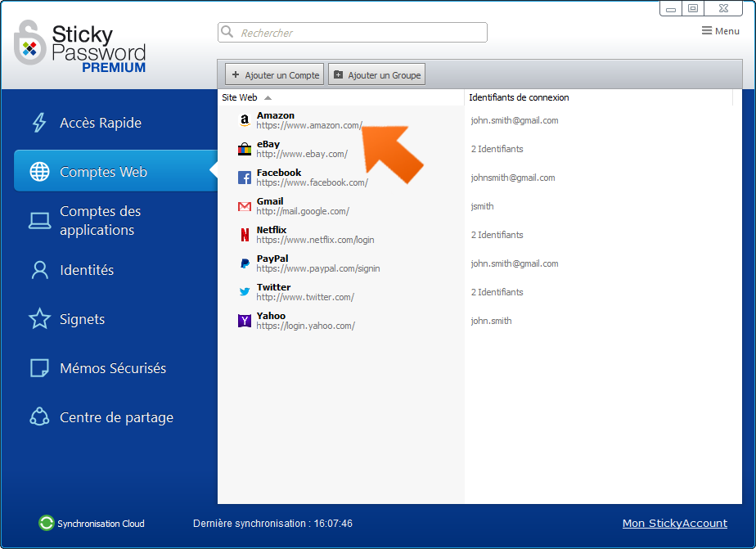This screenshot has width=756, height=549.
Task: Click https://www.paypal.com/signin URL text
Action: (318, 268)
